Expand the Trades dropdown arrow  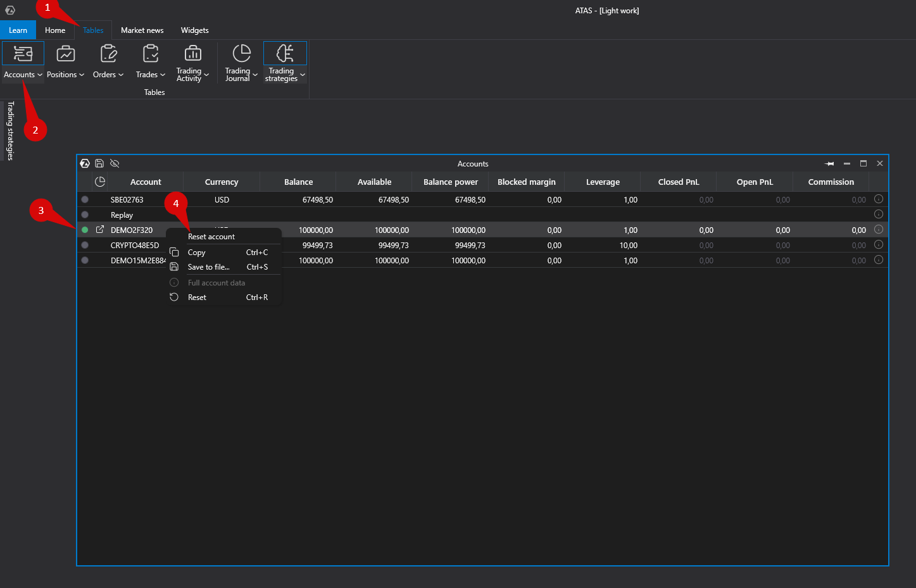coord(163,75)
